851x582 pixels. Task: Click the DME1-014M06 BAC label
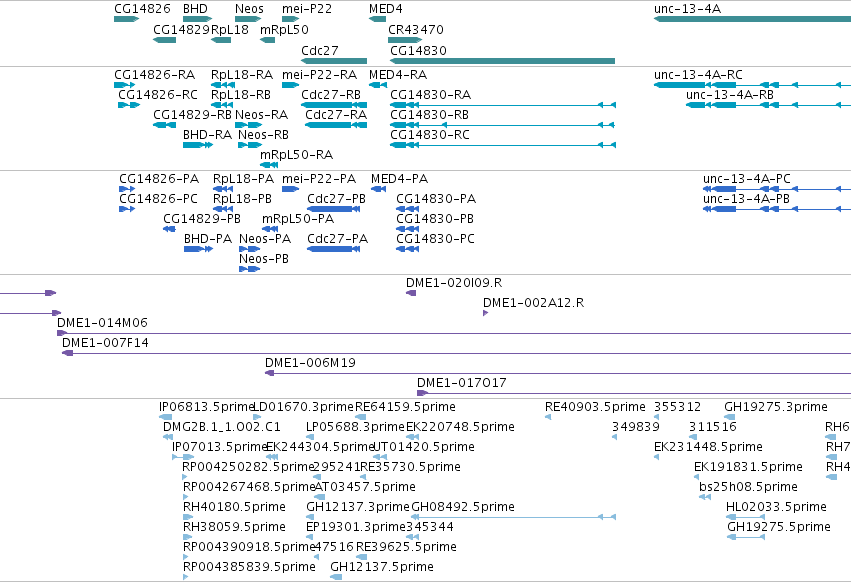coord(102,322)
